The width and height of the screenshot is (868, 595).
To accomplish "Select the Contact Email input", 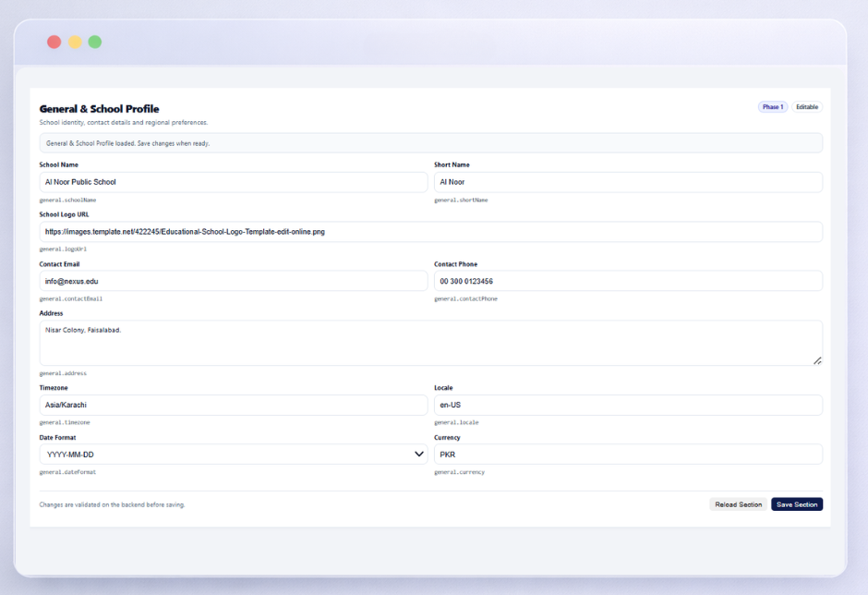I will pyautogui.click(x=233, y=281).
